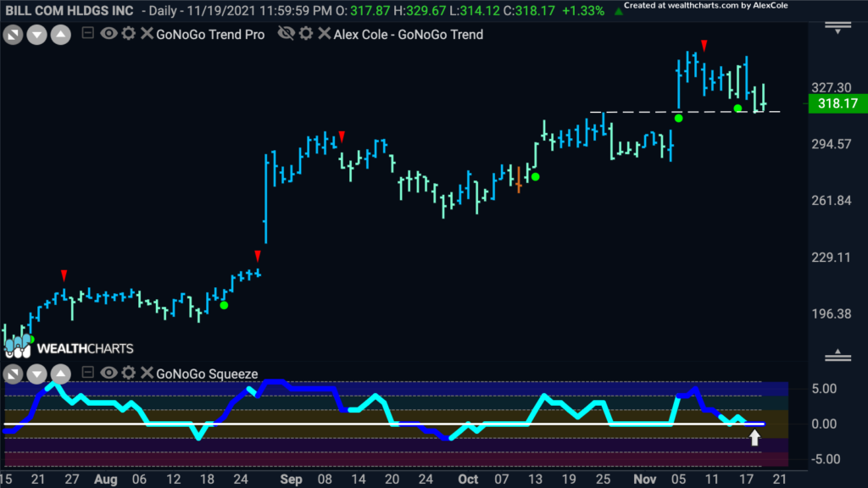Open settings for Alex Cole GoNoGo Trend
The width and height of the screenshot is (868, 488).
306,33
